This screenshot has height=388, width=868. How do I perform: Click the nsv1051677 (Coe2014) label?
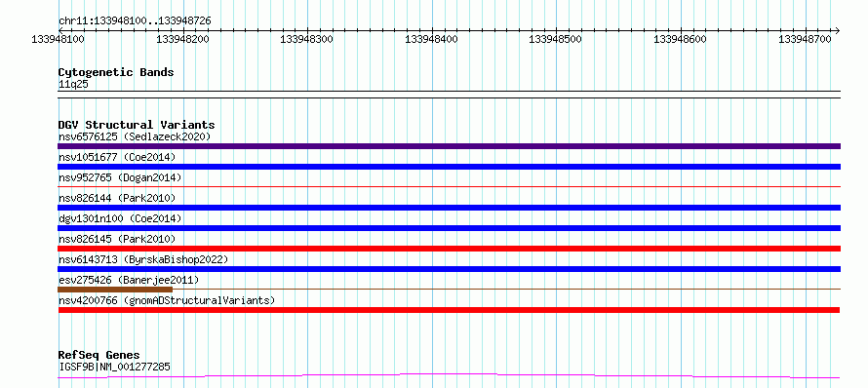point(117,157)
